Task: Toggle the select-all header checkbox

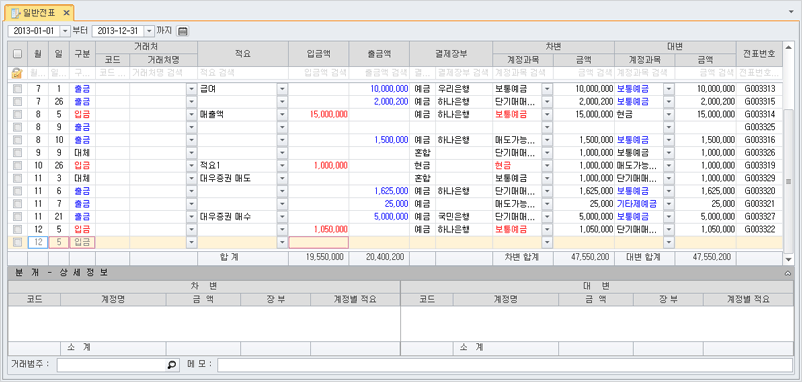Action: tap(17, 54)
